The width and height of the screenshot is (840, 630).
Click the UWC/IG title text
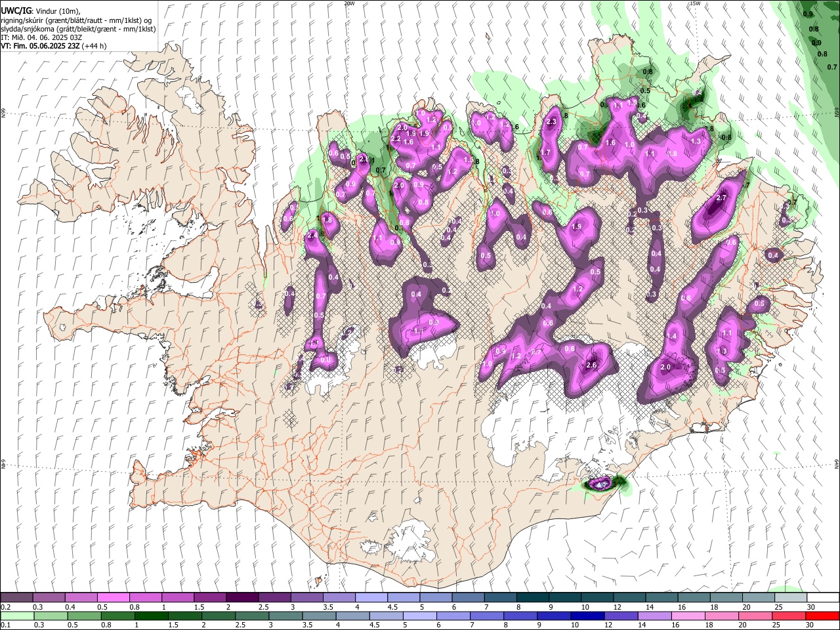pyautogui.click(x=15, y=11)
